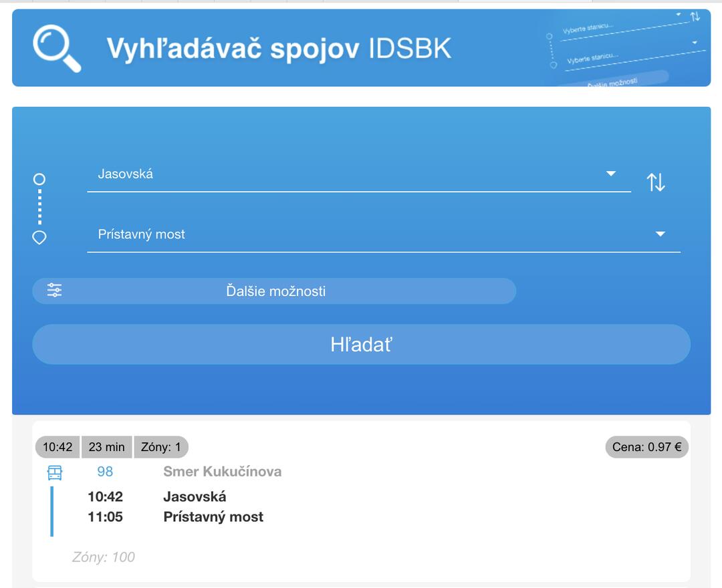The image size is (722, 588).
Task: Click the Vyhľadávač spojov IDSBK title
Action: click(x=279, y=49)
